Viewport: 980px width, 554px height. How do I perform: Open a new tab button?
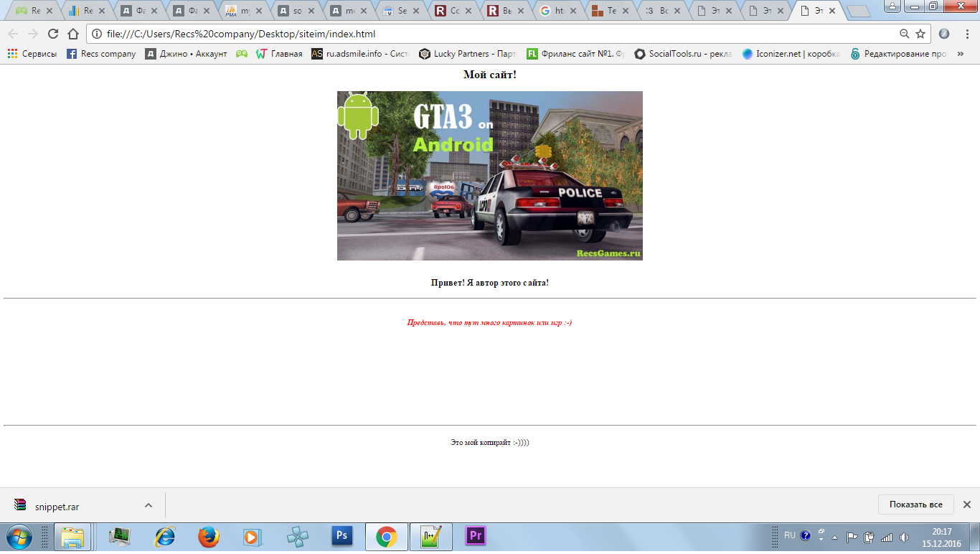[858, 11]
